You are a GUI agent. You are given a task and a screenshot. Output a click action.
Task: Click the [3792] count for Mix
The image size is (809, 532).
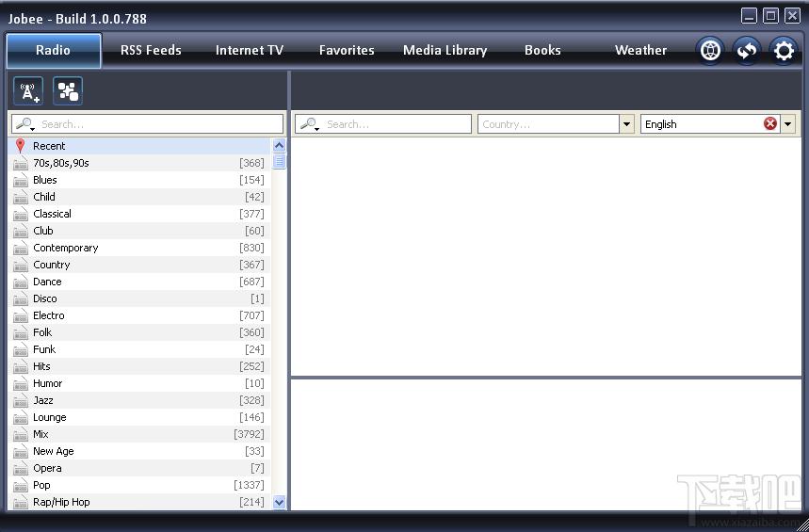point(249,434)
